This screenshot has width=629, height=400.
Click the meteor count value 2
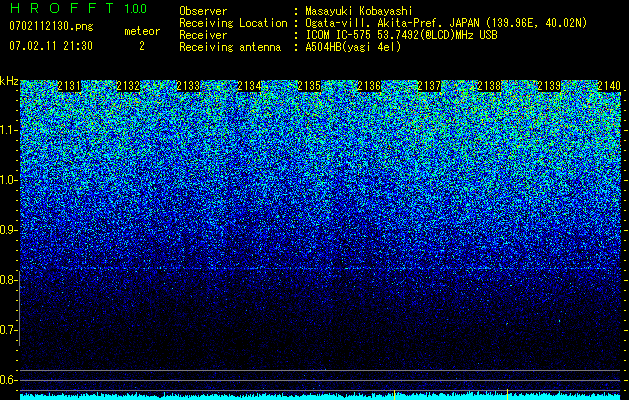click(x=142, y=46)
